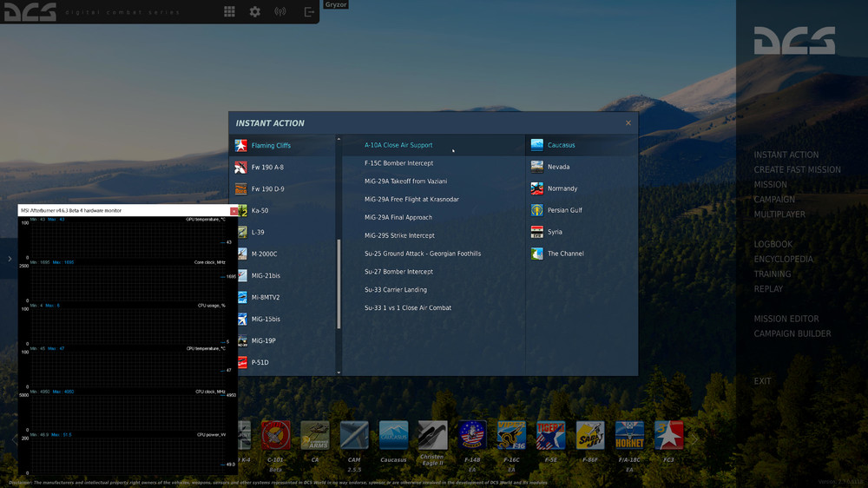Show next modules with right carousel arrow
This screenshot has width=868, height=488.
[x=694, y=439]
